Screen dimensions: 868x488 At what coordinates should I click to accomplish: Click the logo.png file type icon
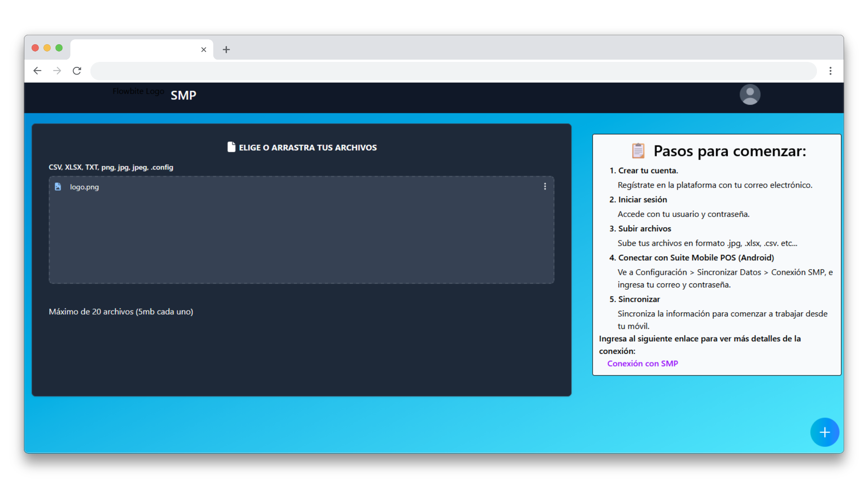pyautogui.click(x=58, y=187)
